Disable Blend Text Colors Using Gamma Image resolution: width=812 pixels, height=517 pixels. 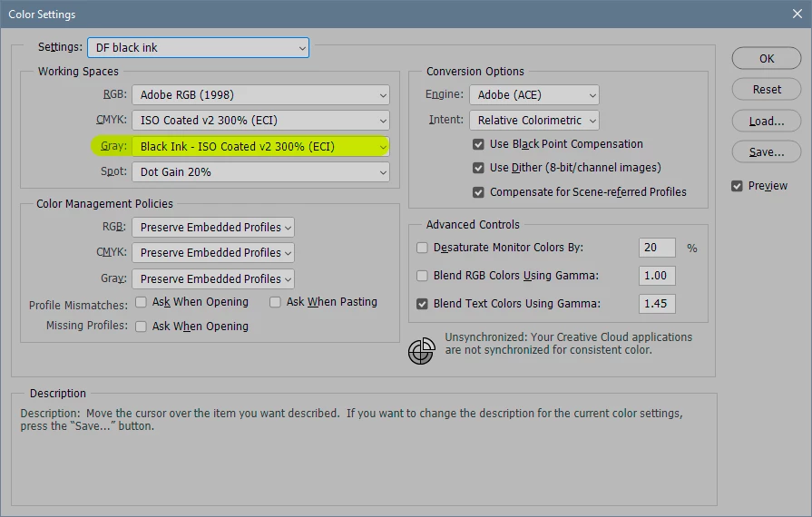point(422,304)
